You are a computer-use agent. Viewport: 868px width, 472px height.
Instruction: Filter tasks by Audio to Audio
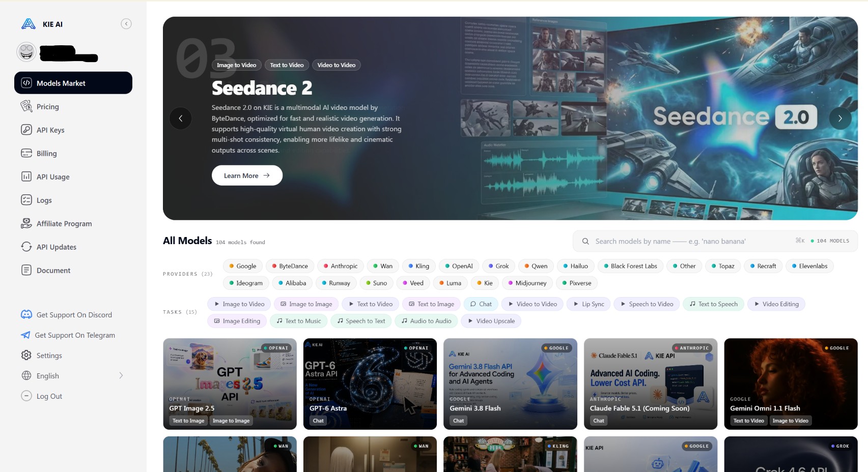pyautogui.click(x=426, y=321)
